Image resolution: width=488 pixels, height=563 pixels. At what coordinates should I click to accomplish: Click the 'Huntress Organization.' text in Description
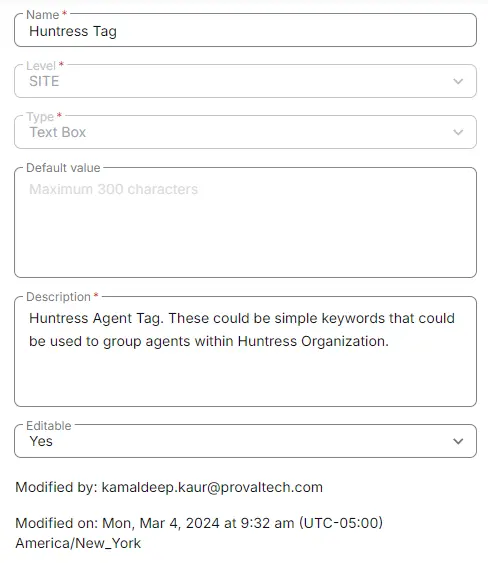point(313,341)
